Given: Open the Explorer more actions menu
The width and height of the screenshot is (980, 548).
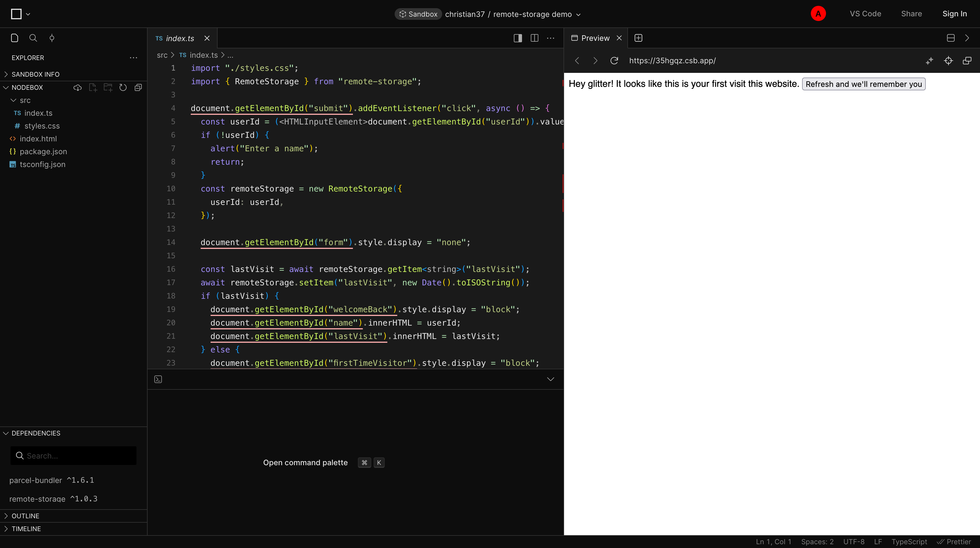Looking at the screenshot, I should (134, 58).
